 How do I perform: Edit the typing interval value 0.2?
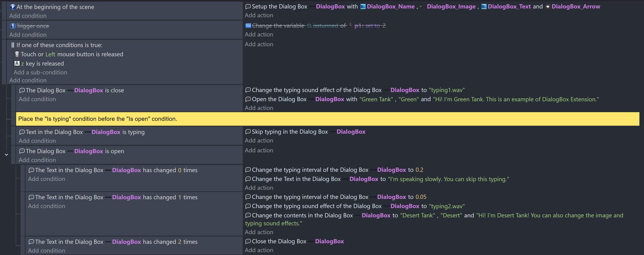(419, 170)
